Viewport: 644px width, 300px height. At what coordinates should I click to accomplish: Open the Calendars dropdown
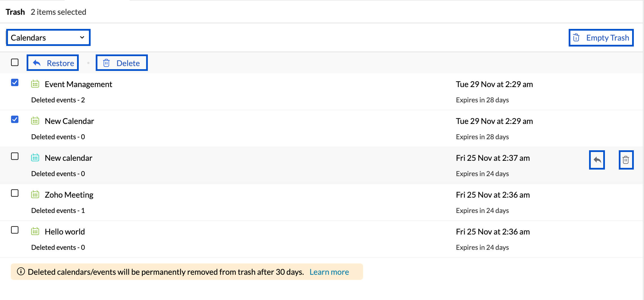point(48,37)
